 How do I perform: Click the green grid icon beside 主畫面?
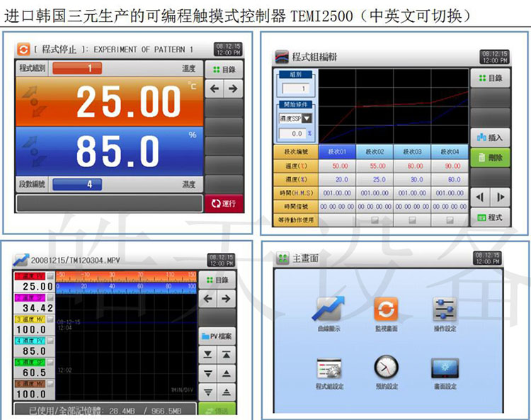(282, 258)
